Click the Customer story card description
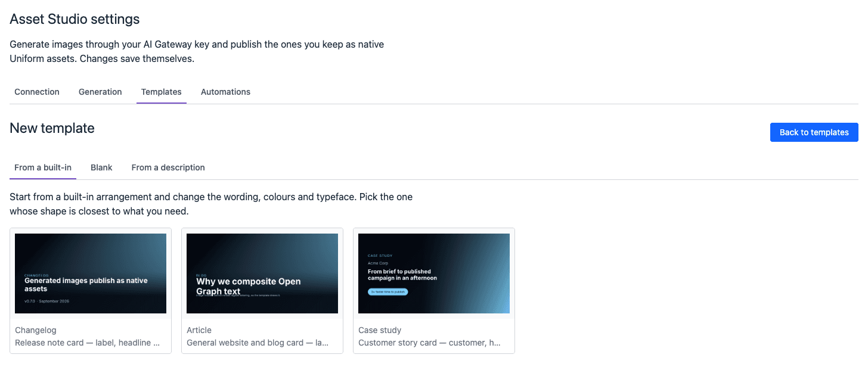 pyautogui.click(x=429, y=343)
